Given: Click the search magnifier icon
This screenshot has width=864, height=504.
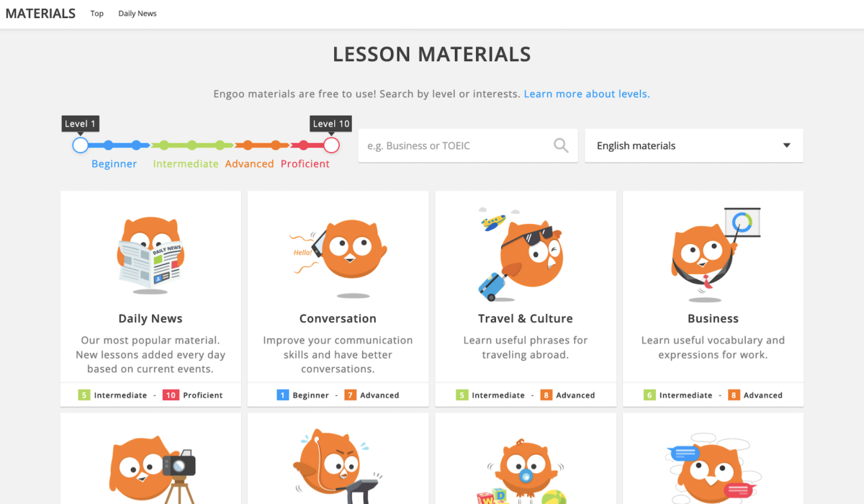Looking at the screenshot, I should 561,145.
